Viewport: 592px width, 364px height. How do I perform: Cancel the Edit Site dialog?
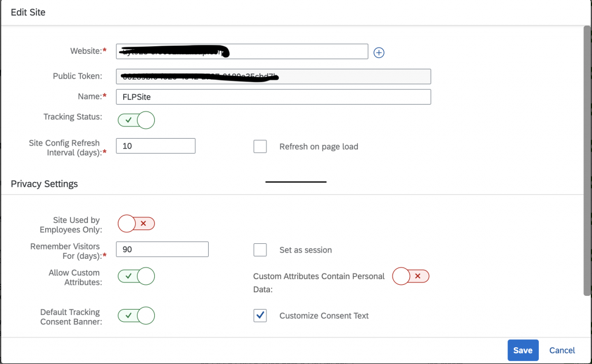[562, 350]
